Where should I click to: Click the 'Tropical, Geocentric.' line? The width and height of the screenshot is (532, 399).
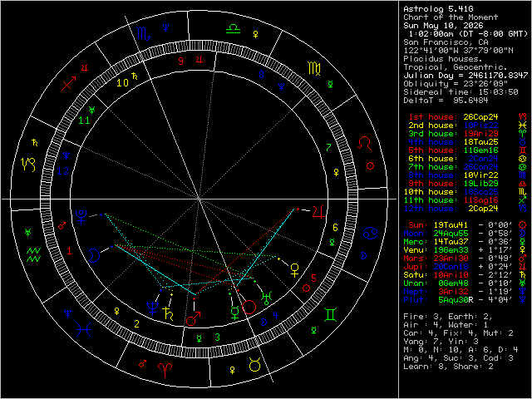[456, 67]
